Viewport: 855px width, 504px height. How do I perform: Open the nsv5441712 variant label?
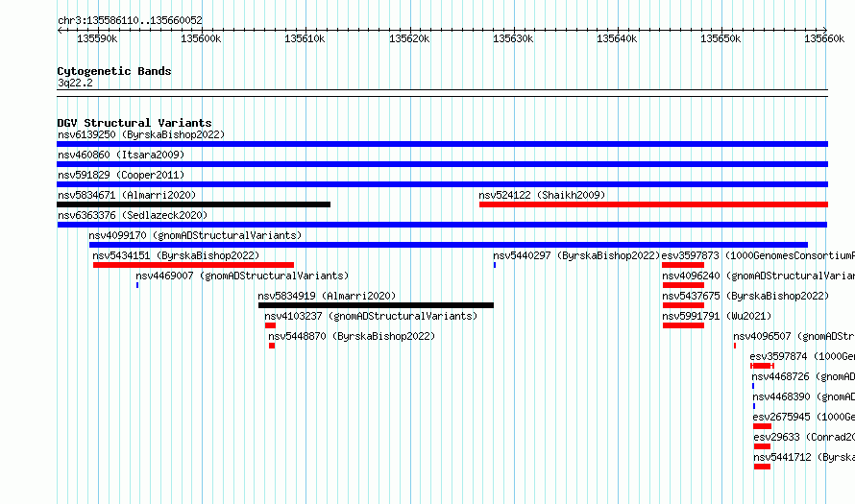click(804, 457)
